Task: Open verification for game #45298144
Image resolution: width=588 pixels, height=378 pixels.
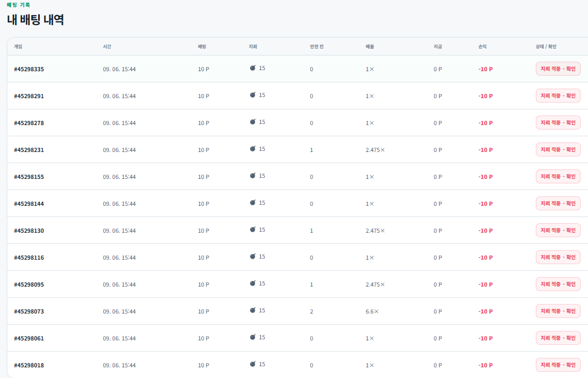Action: pos(558,204)
